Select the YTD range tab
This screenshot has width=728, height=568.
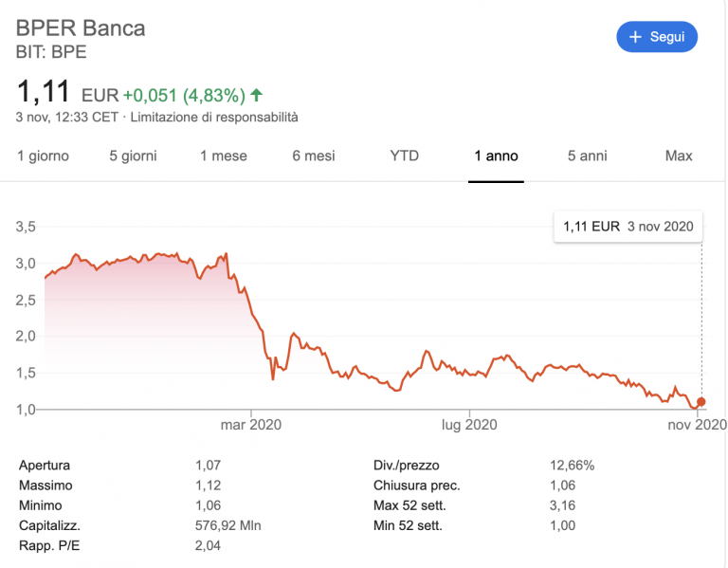click(404, 156)
